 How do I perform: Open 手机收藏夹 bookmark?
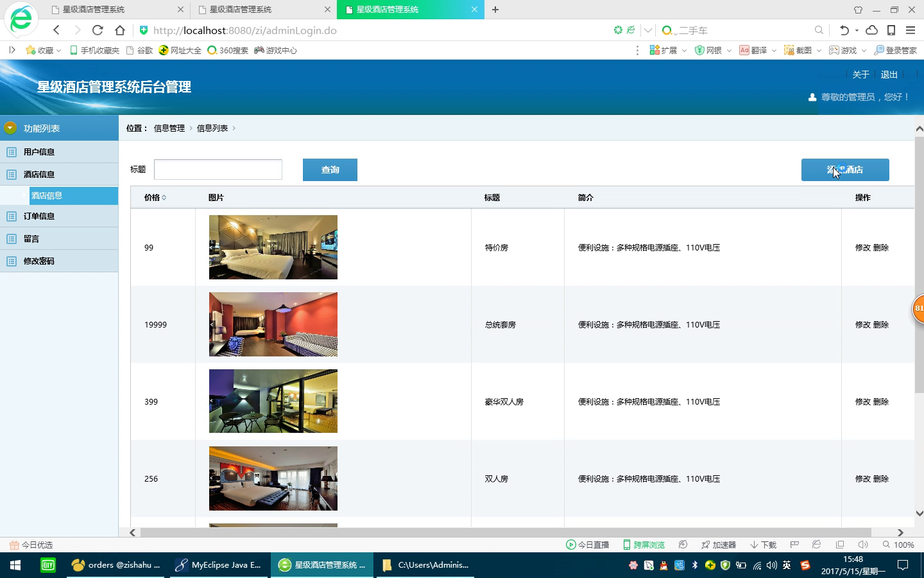point(94,50)
